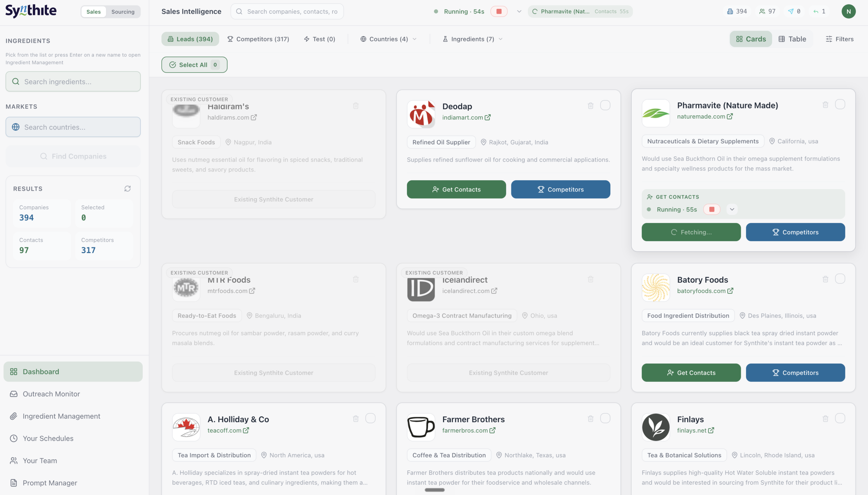
Task: Click trash icon on Finlays card
Action: [826, 418]
